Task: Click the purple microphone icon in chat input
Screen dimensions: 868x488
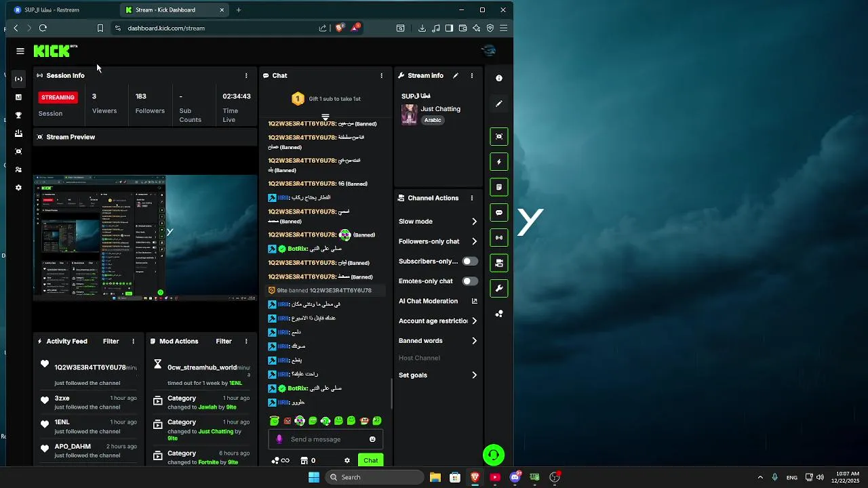Action: (279, 439)
